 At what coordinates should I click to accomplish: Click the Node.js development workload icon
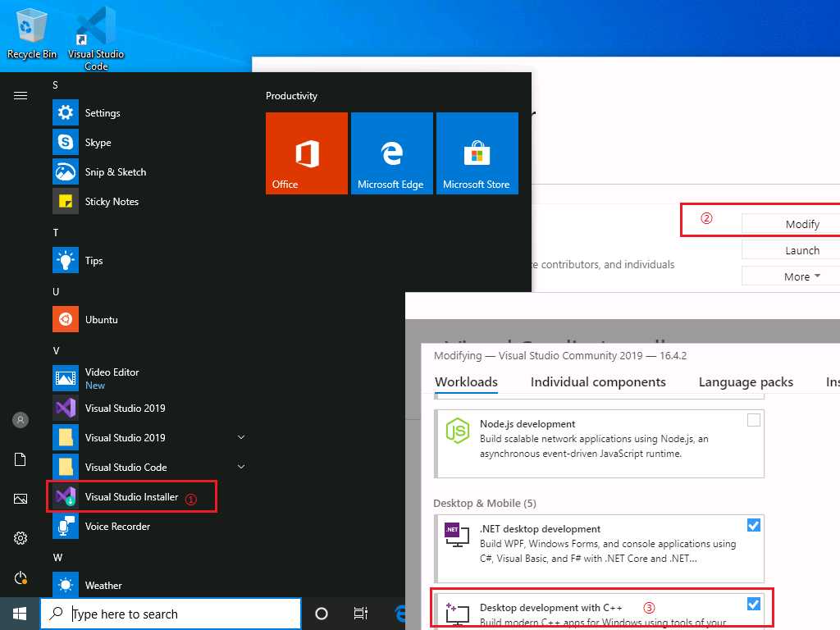[x=458, y=430]
